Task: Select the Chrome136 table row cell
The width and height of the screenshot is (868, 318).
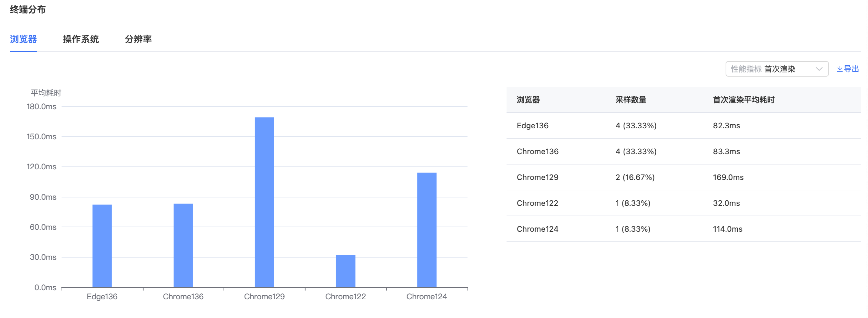Action: tap(538, 152)
